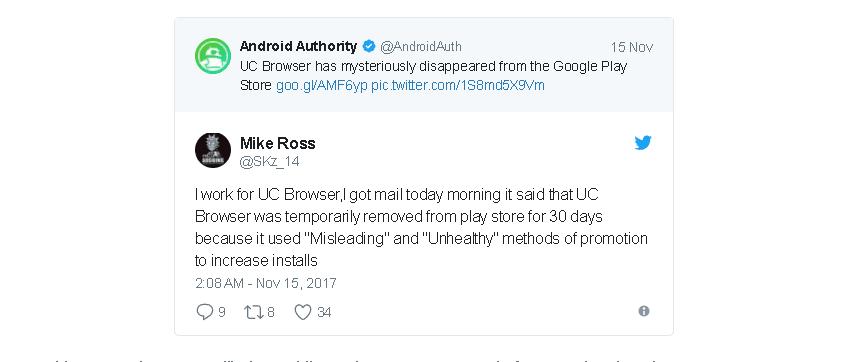This screenshot has height=362, width=850.
Task: Open Mike Ross's profile avatar
Action: 212,150
